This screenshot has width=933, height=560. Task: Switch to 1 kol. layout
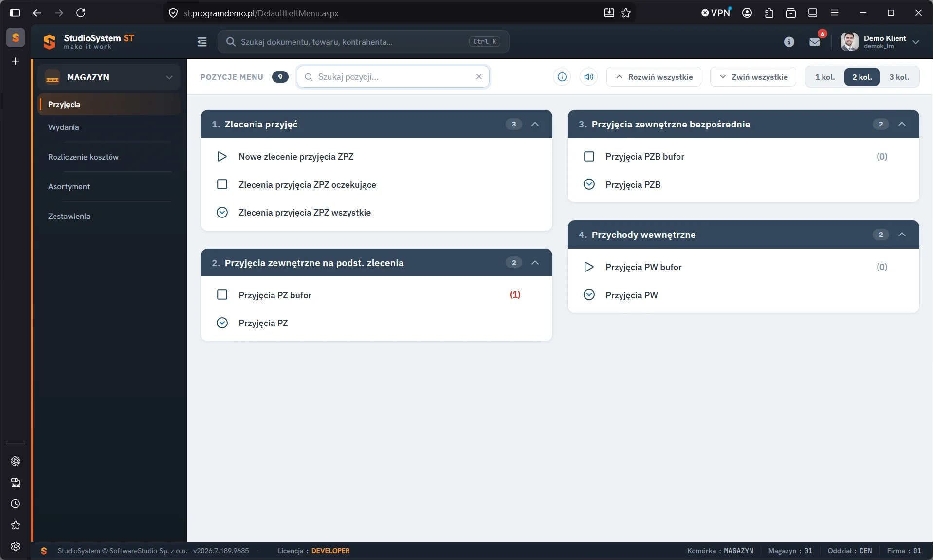[x=825, y=77]
